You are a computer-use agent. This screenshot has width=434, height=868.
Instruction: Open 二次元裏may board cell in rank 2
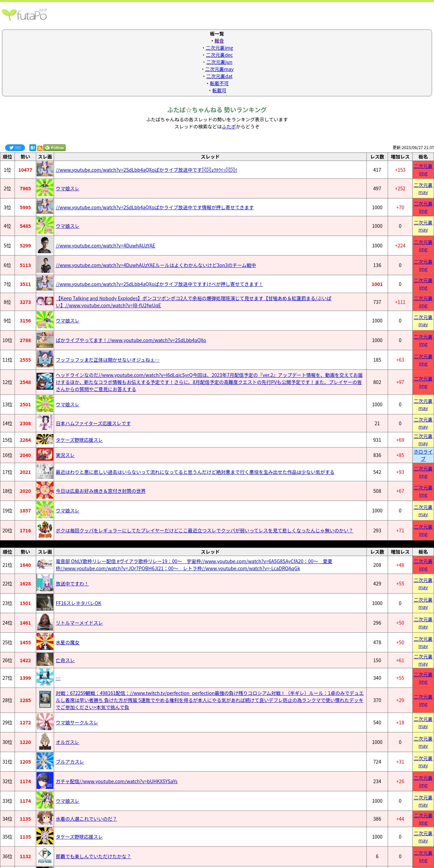click(423, 189)
